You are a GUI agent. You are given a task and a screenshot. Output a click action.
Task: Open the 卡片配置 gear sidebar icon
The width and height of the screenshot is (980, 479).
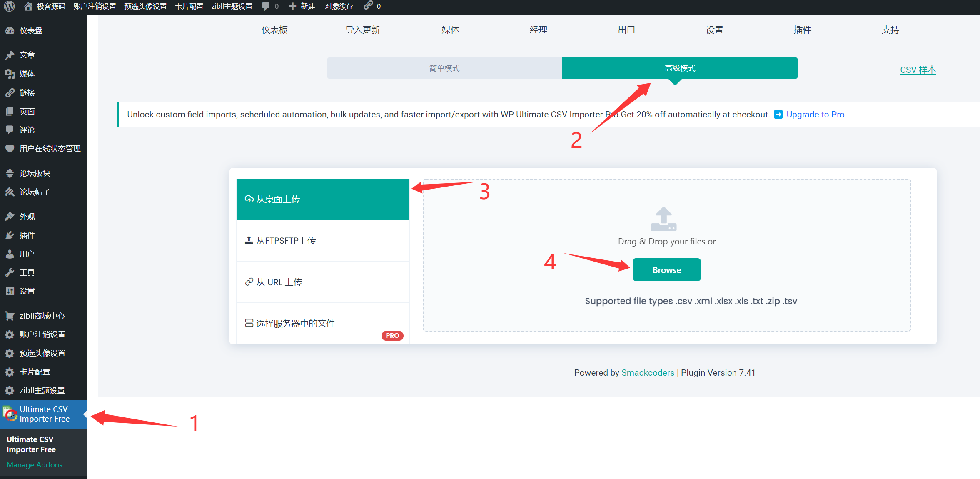10,372
